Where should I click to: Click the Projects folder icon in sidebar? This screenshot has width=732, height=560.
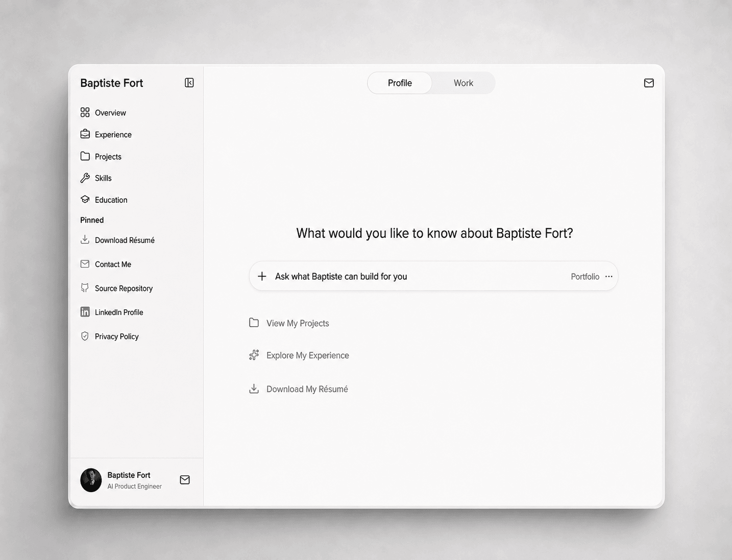click(85, 156)
